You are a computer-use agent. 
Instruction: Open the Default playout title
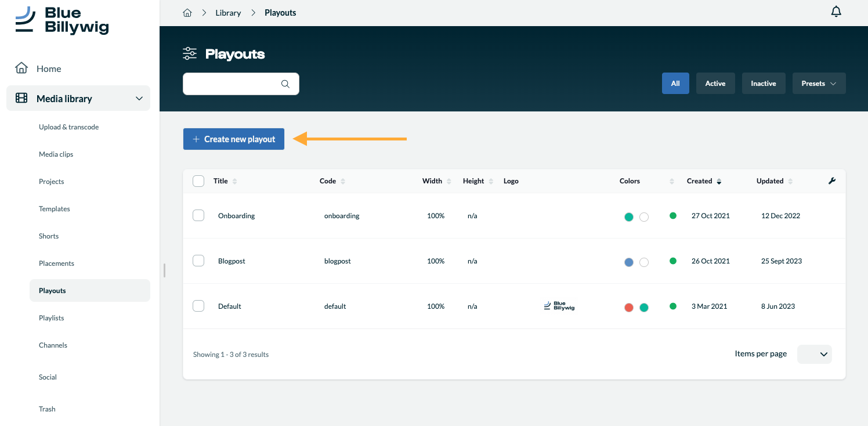(x=230, y=306)
